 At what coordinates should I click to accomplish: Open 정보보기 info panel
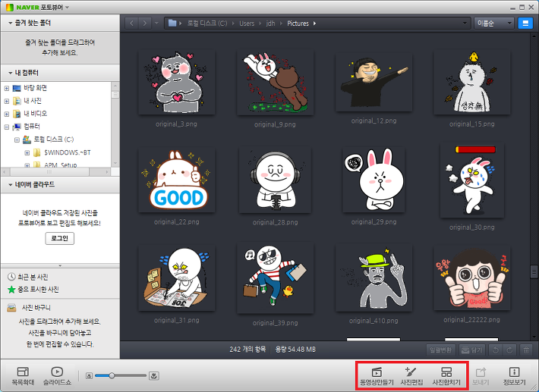click(514, 376)
